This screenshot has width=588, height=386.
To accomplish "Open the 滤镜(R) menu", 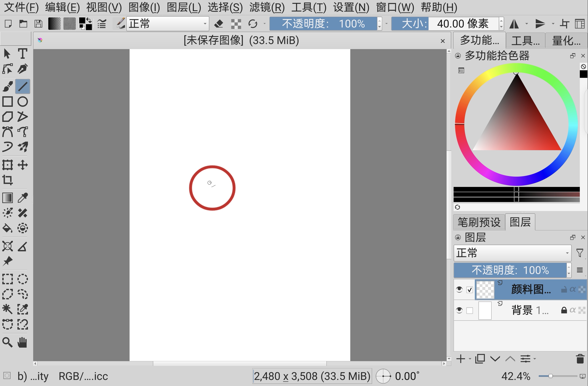I will (x=267, y=7).
